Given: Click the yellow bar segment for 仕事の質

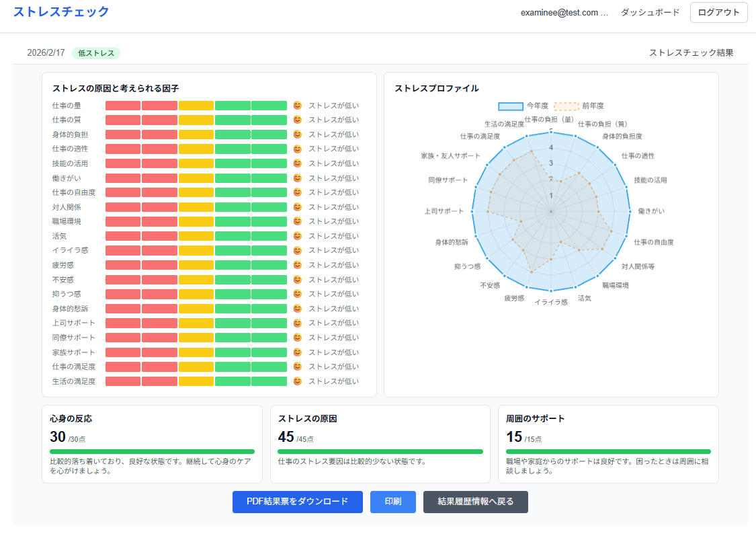Looking at the screenshot, I should tap(196, 120).
